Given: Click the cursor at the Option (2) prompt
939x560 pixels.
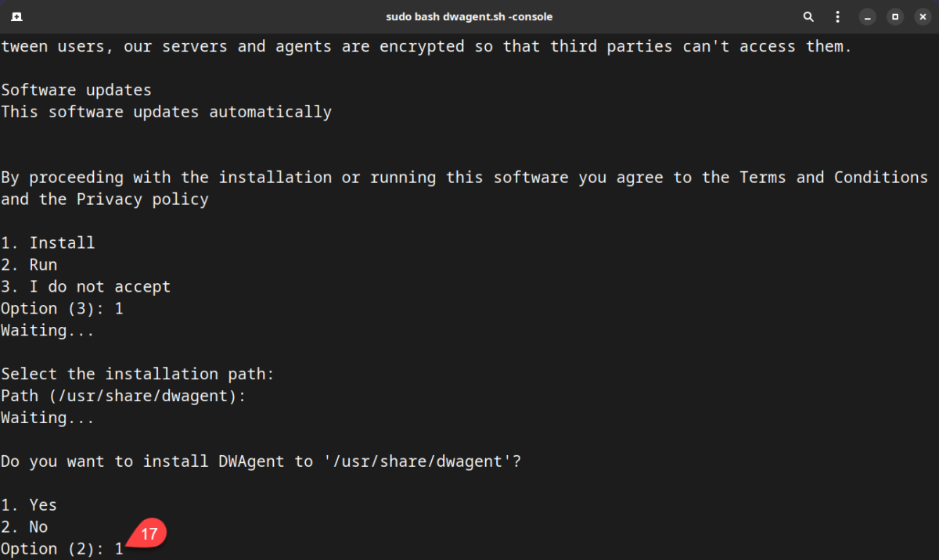Looking at the screenshot, I should tap(117, 548).
